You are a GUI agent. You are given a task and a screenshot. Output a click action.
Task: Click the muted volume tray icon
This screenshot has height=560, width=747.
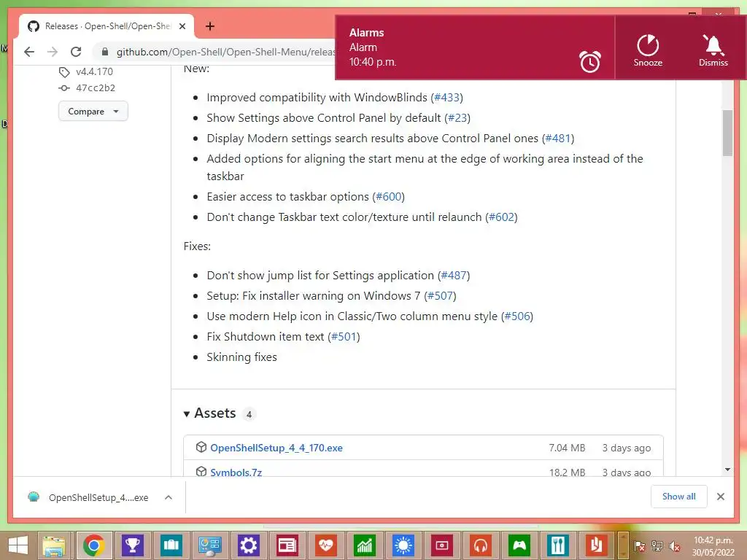674,546
